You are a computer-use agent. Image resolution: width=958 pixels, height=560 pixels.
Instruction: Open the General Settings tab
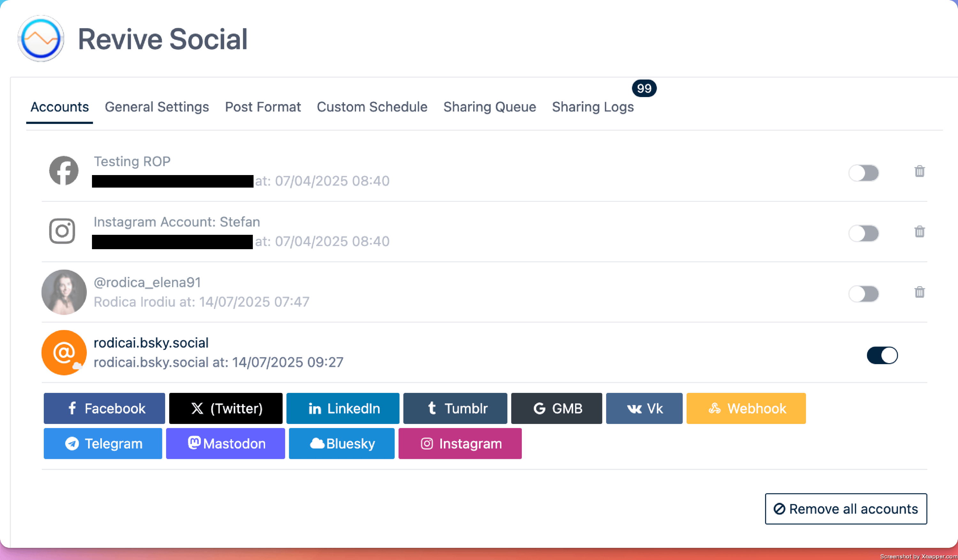tap(156, 107)
